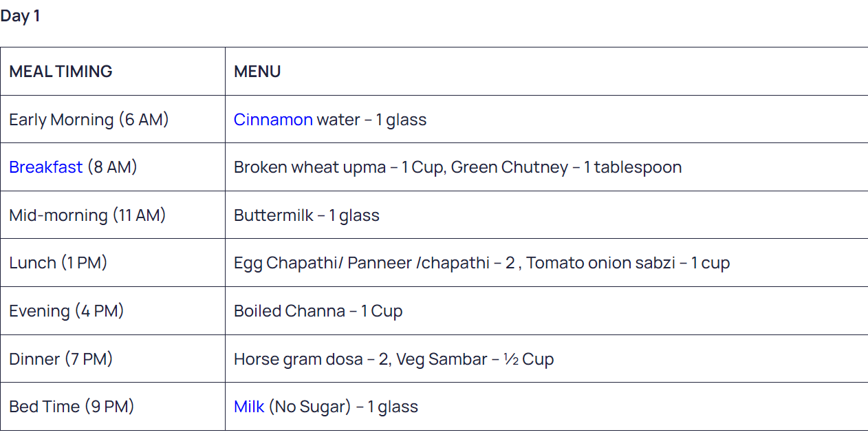Open the Cinnamon link
Image resolution: width=868 pixels, height=437 pixels.
(x=273, y=120)
